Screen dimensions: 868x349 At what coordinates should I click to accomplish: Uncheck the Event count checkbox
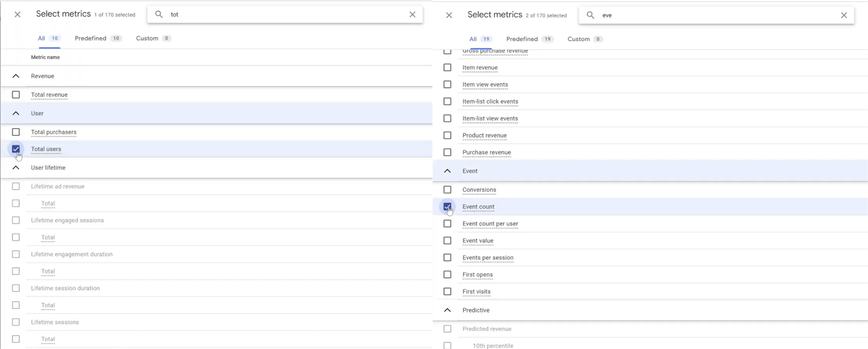[x=447, y=206]
